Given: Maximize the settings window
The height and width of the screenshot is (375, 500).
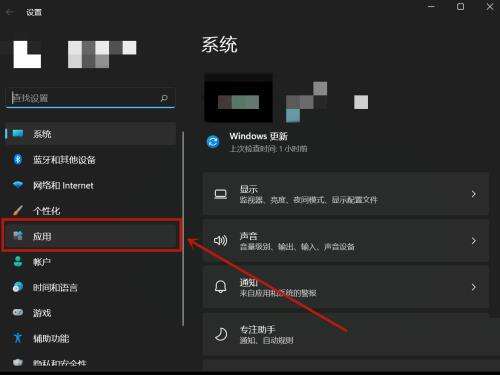Looking at the screenshot, I should pos(461,7).
